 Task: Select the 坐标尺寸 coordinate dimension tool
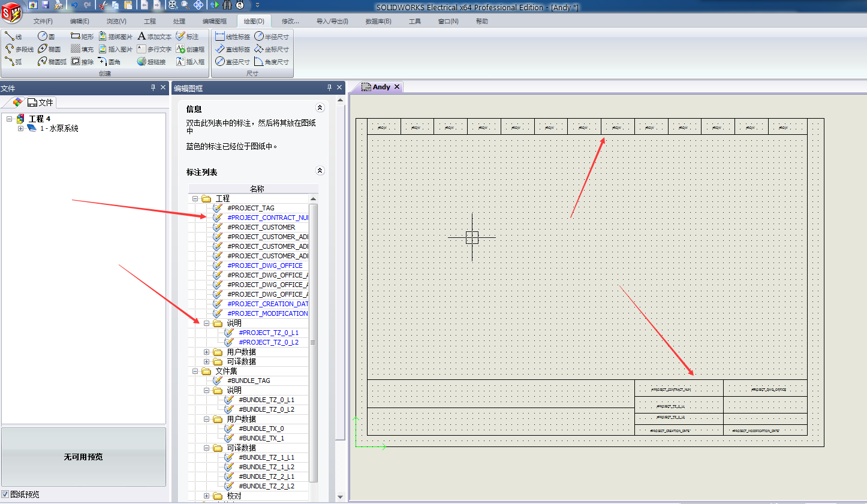point(272,49)
